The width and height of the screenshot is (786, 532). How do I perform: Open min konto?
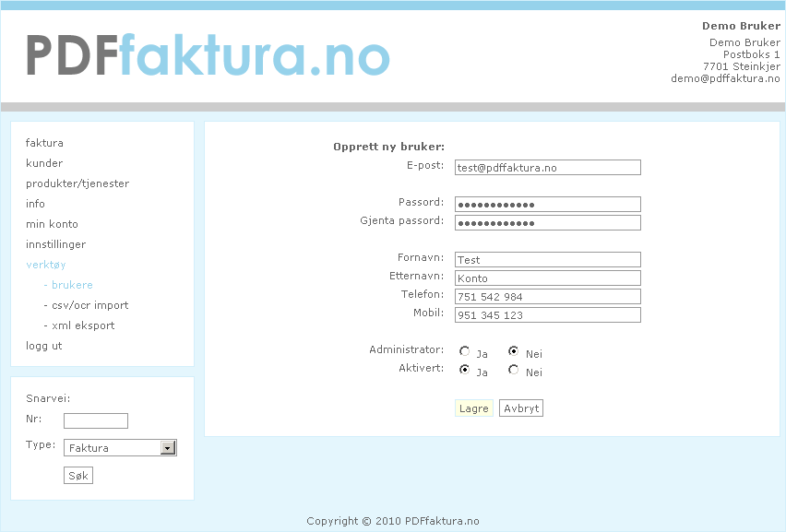tap(52, 224)
